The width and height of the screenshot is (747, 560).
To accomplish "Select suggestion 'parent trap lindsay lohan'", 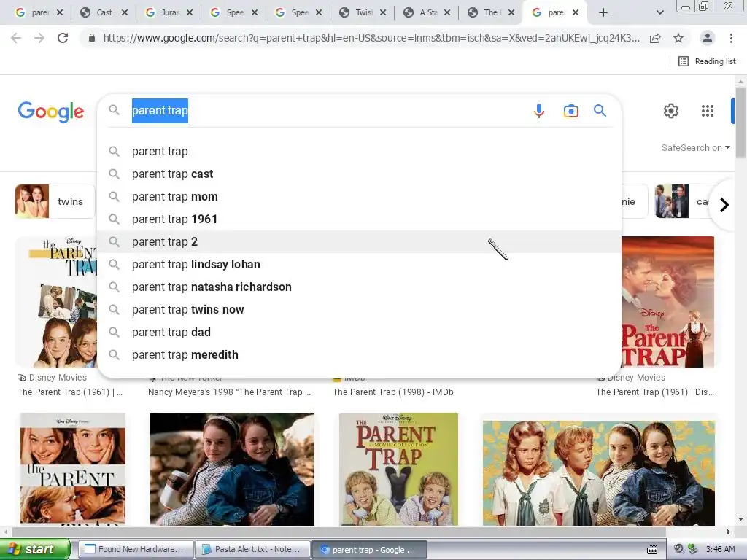I will pyautogui.click(x=359, y=264).
